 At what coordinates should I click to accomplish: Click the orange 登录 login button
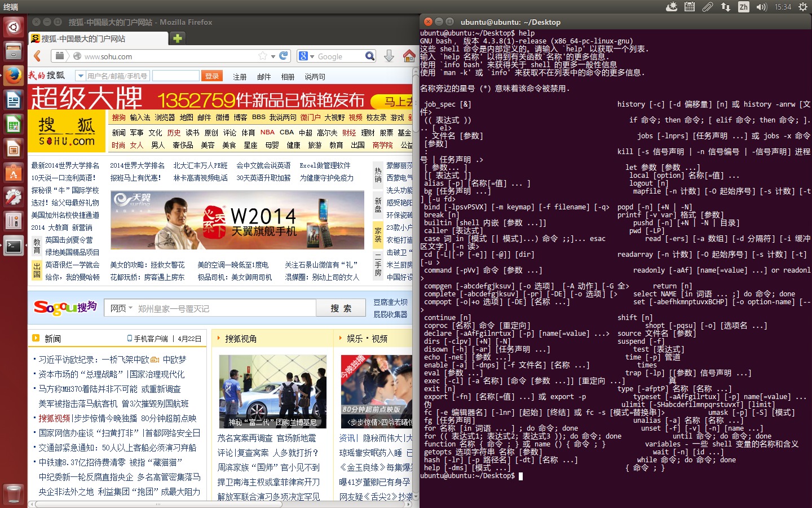212,76
